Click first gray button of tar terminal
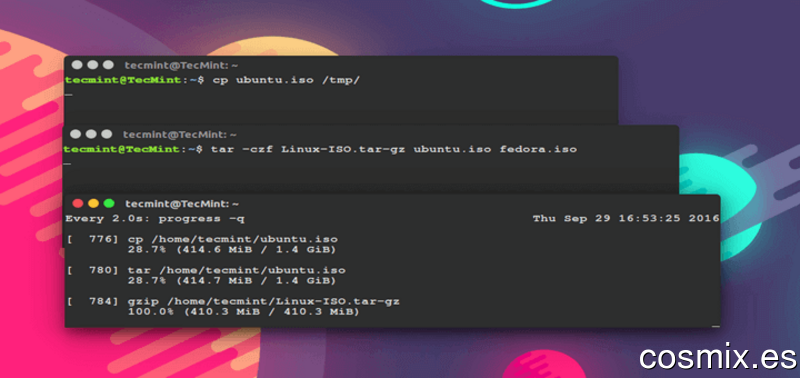Image resolution: width=800 pixels, height=378 pixels. [x=76, y=134]
